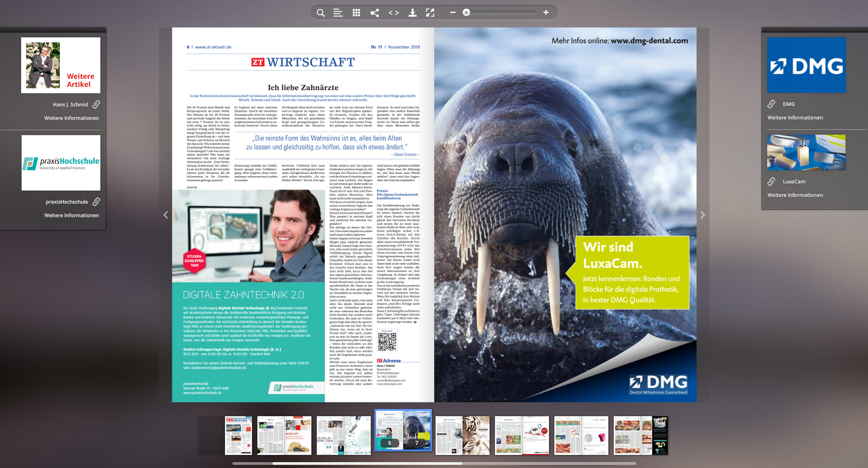Click Weitere Informationen under praxisHochschule
Image resolution: width=868 pixels, height=468 pixels.
coord(72,215)
